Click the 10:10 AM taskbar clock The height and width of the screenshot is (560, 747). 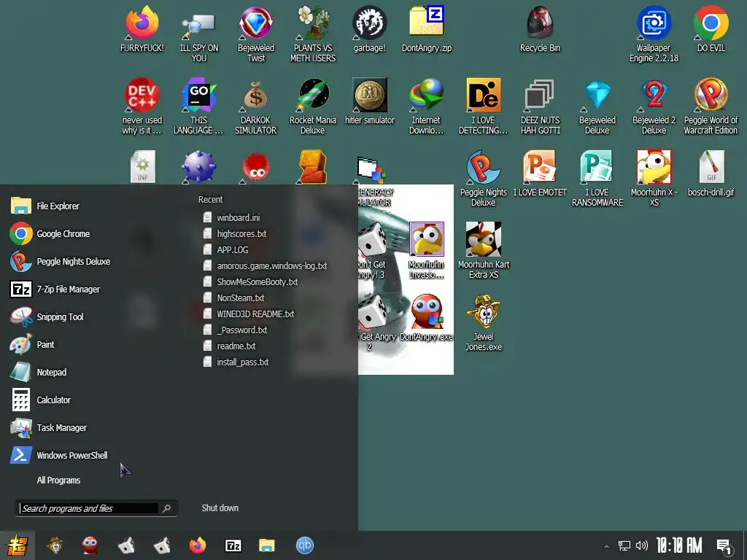coord(679,545)
